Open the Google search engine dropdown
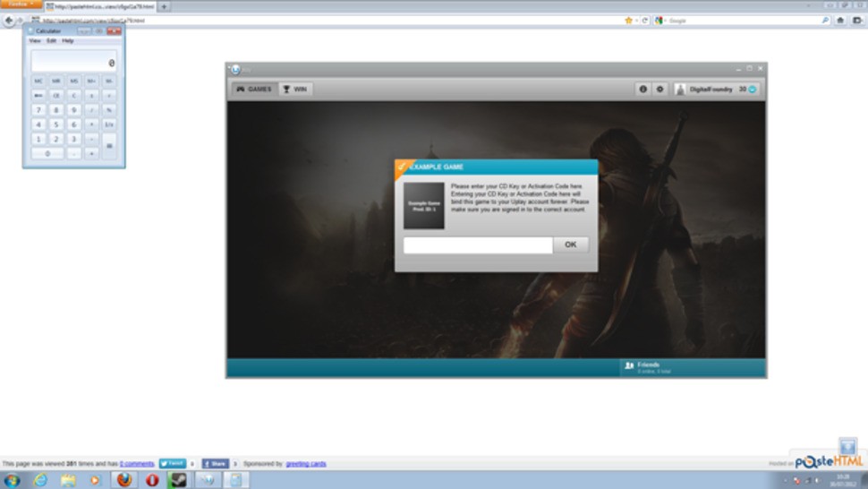 pos(660,21)
